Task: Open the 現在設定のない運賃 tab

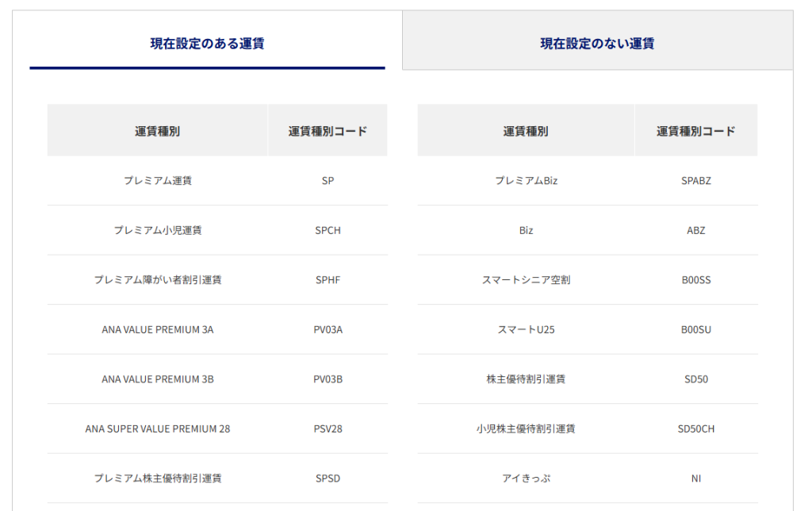Action: pyautogui.click(x=597, y=44)
